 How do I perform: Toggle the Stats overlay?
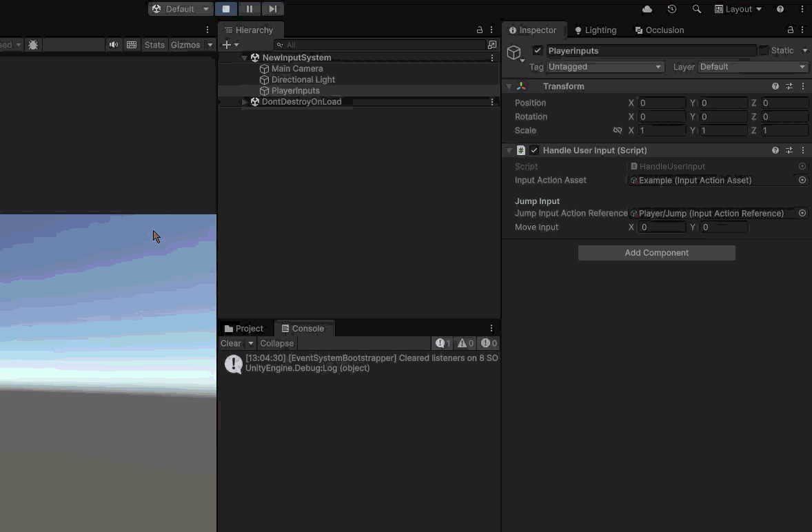click(154, 45)
